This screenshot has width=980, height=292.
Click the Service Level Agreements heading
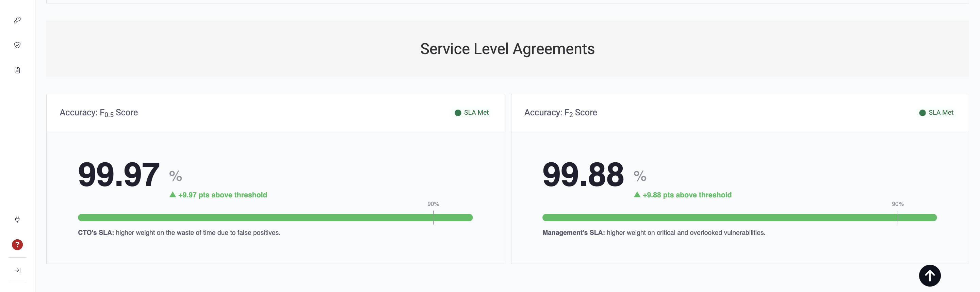(x=507, y=49)
